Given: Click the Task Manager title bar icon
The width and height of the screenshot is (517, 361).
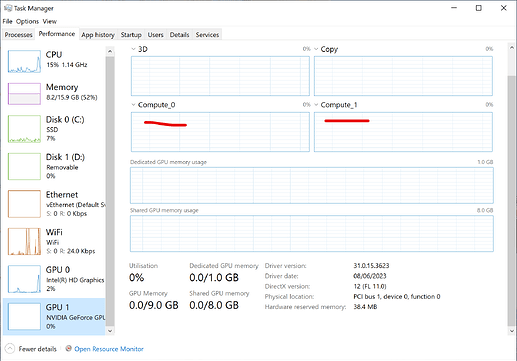Looking at the screenshot, I should (8, 8).
